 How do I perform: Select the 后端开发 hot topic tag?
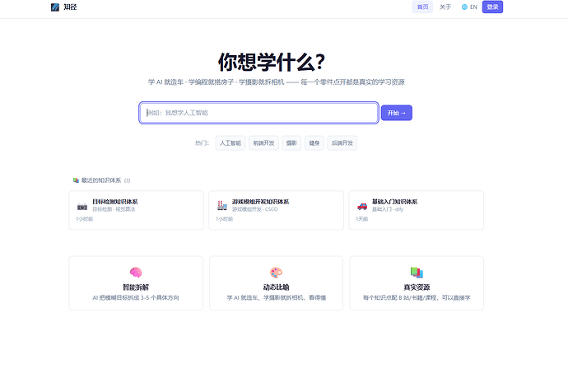[x=342, y=143]
